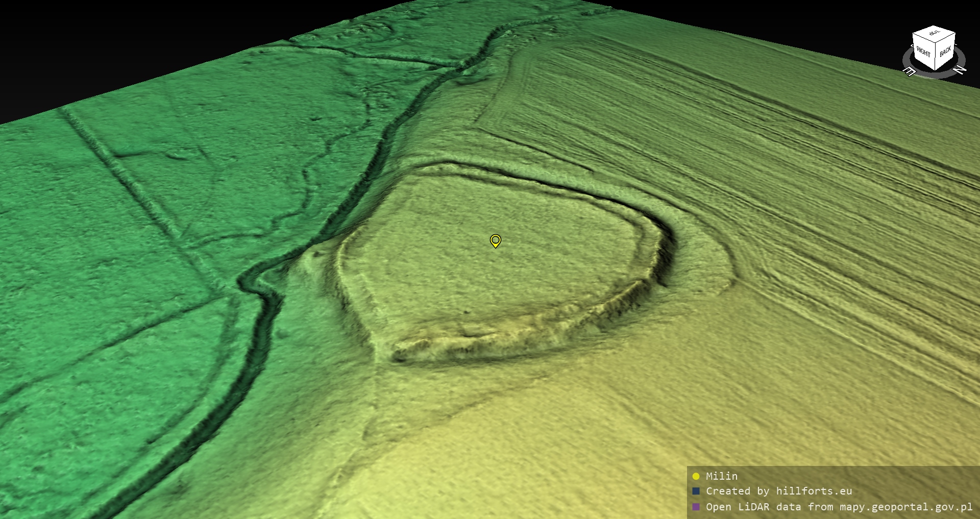Click the yellow dot beside Milin
The image size is (980, 519).
696,476
